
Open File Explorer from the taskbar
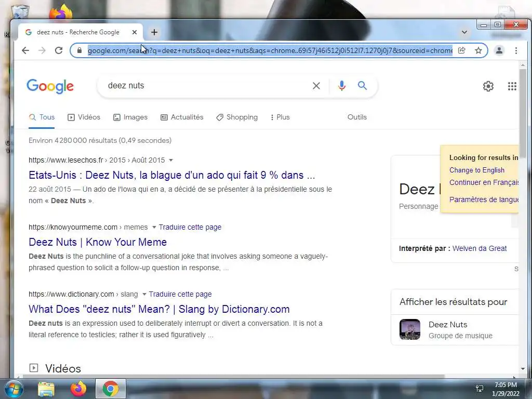pos(46,389)
